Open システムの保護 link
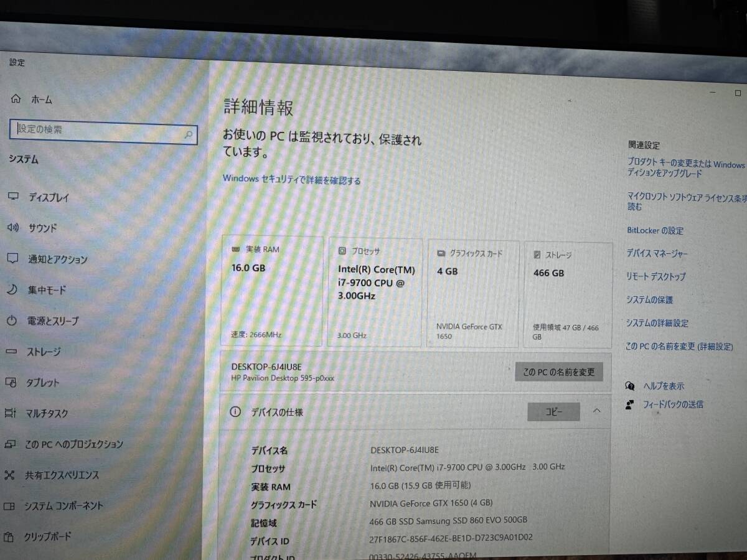This screenshot has height=560, width=747. click(649, 300)
